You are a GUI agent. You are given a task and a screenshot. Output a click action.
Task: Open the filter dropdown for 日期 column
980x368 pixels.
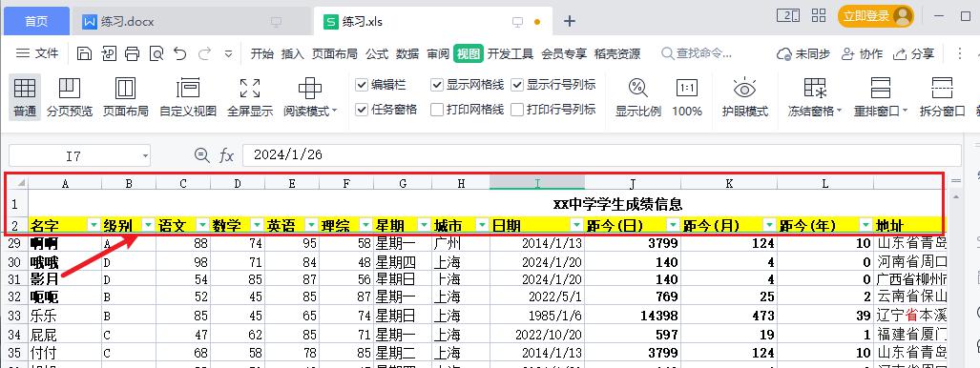[x=577, y=225]
